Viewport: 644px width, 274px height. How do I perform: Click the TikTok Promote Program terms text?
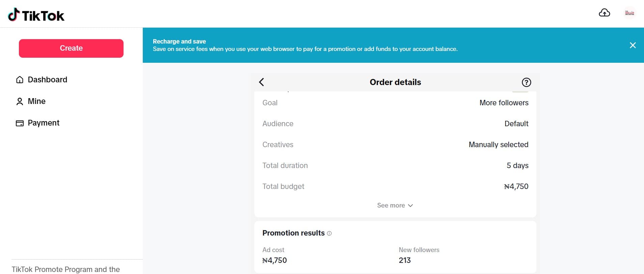point(66,269)
